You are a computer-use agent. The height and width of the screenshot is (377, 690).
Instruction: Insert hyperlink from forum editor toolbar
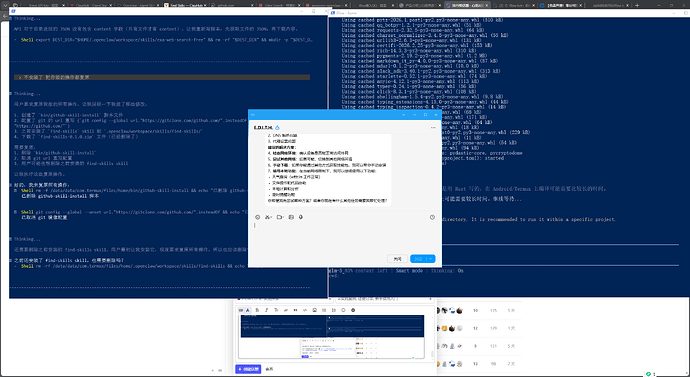[x=286, y=310]
